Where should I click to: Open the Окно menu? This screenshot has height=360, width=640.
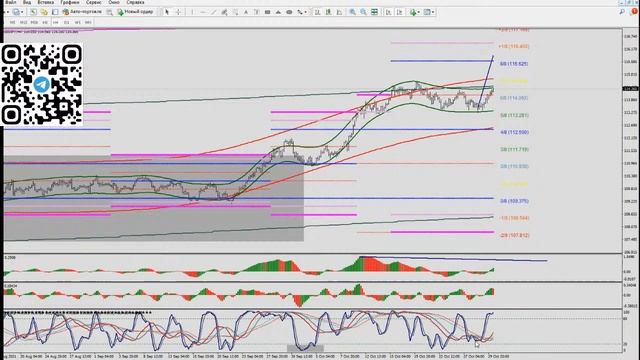click(114, 2)
